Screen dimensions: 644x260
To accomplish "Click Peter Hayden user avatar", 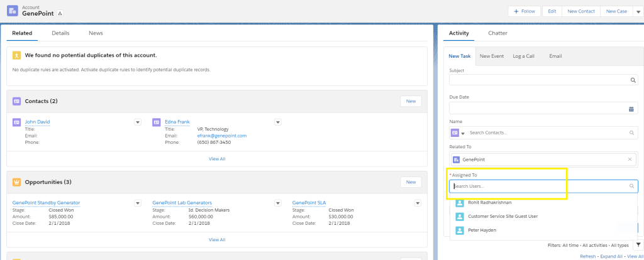I will pos(460,230).
